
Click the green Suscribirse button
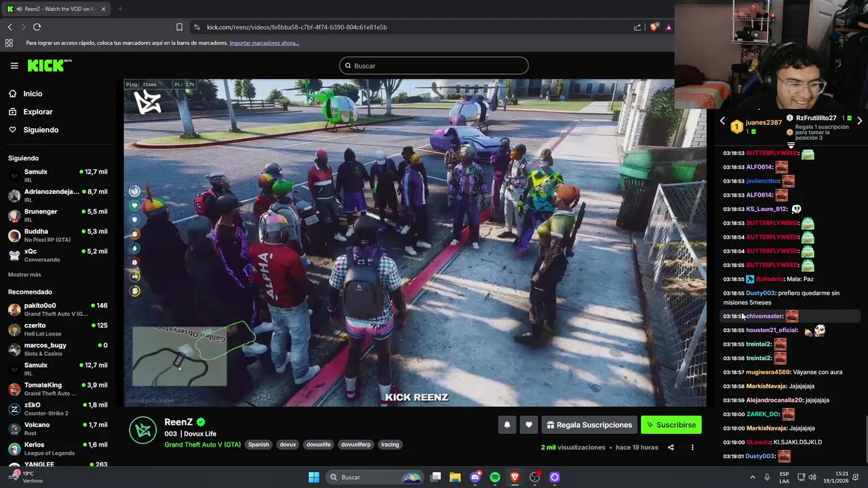671,425
